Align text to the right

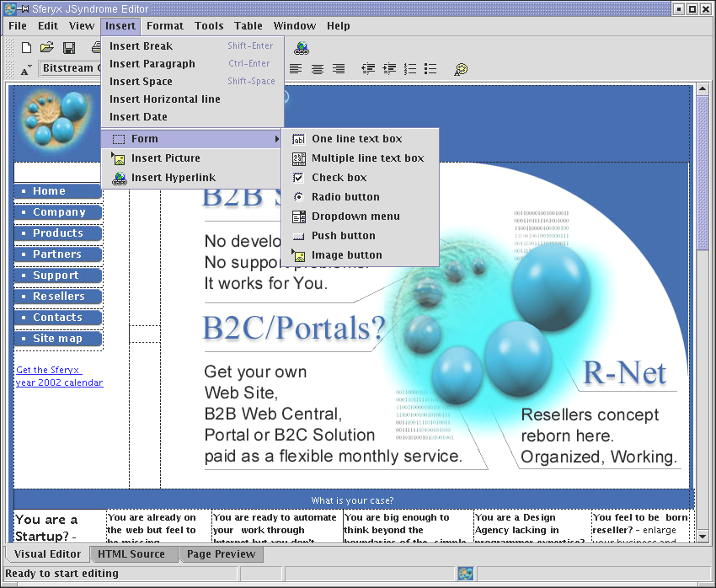click(339, 69)
